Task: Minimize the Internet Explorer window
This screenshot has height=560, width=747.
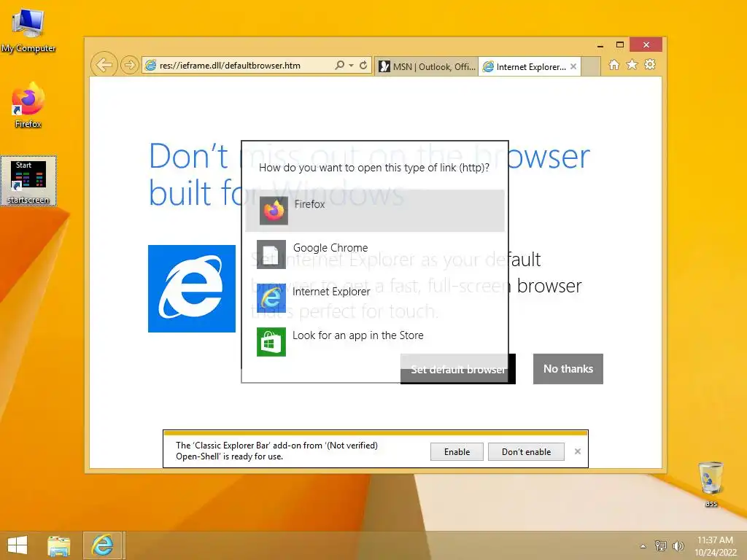Action: pos(600,45)
